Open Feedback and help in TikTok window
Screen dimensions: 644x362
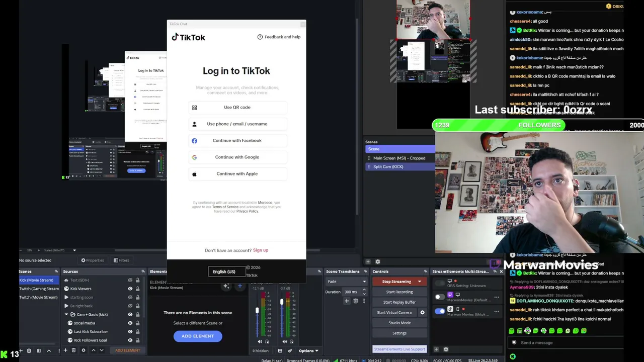[279, 37]
